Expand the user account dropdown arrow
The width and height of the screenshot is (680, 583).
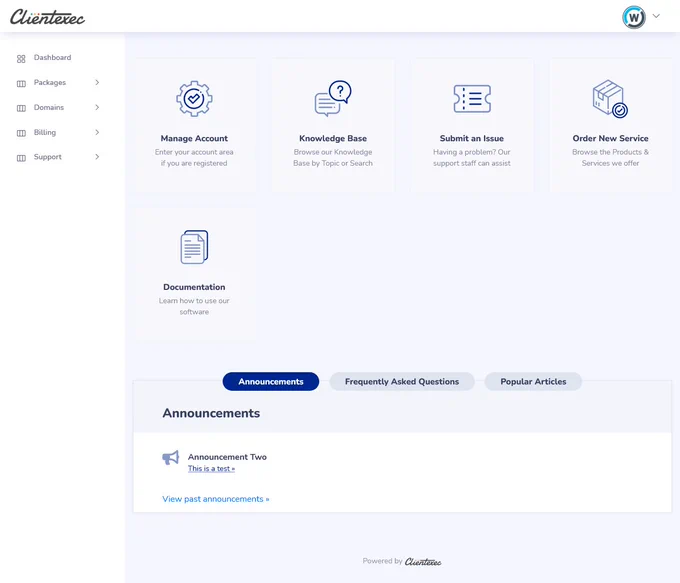(x=656, y=16)
